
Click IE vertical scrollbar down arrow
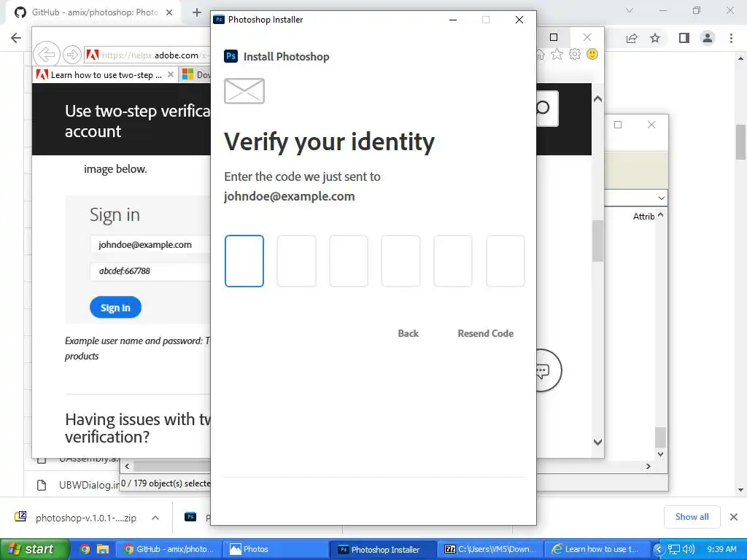coord(597,442)
